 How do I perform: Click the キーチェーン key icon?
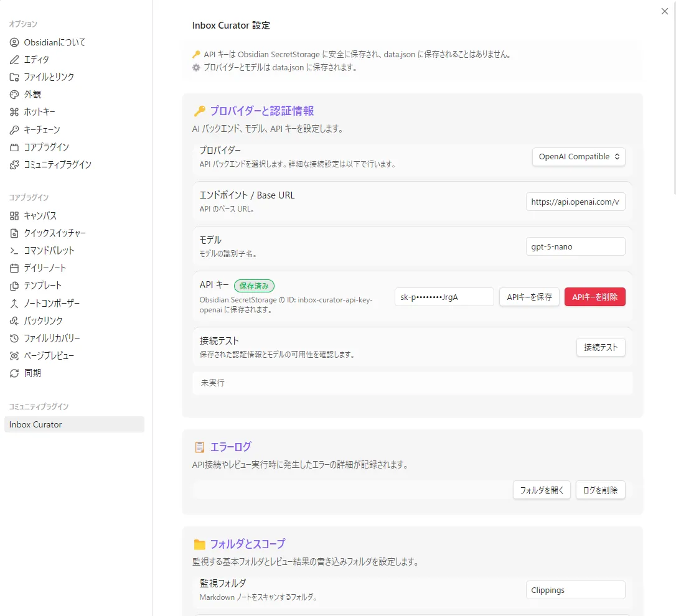(14, 130)
